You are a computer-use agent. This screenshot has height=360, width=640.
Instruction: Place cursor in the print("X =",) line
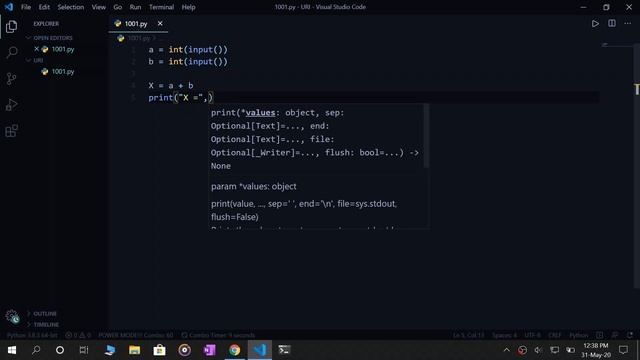tap(180, 98)
